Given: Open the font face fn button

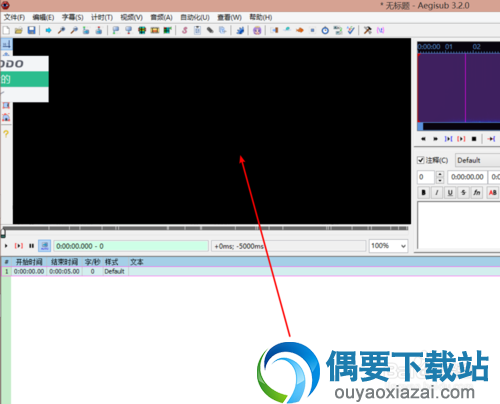Looking at the screenshot, I should [x=477, y=192].
